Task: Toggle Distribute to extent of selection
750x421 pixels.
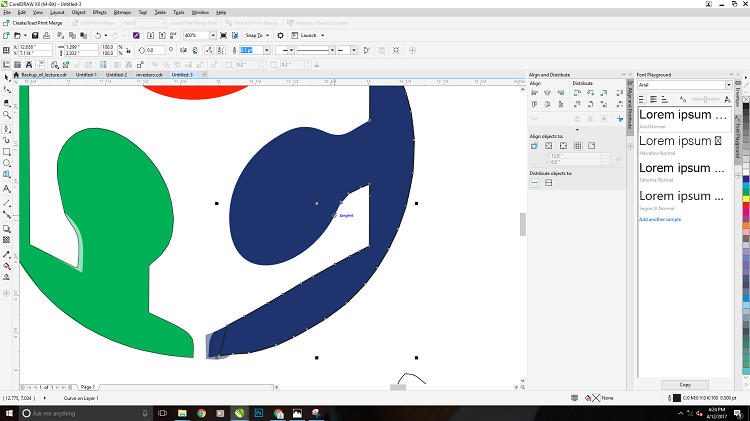Action: pos(534,183)
